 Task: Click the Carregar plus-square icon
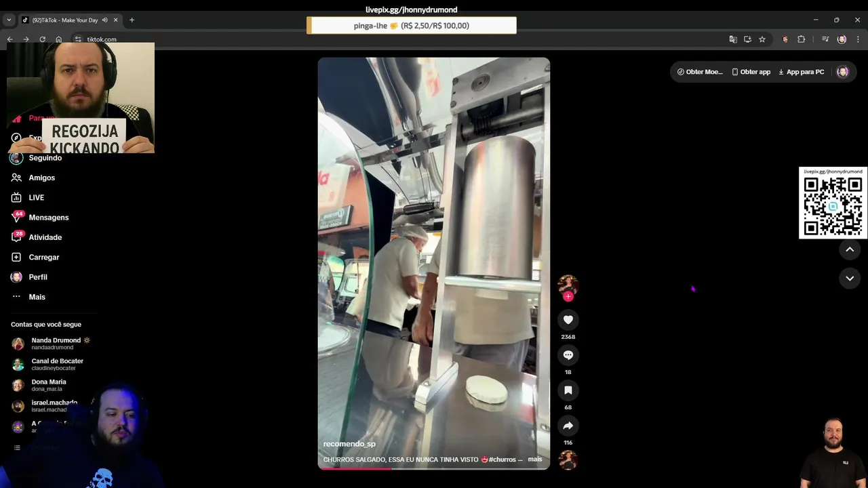pos(16,257)
